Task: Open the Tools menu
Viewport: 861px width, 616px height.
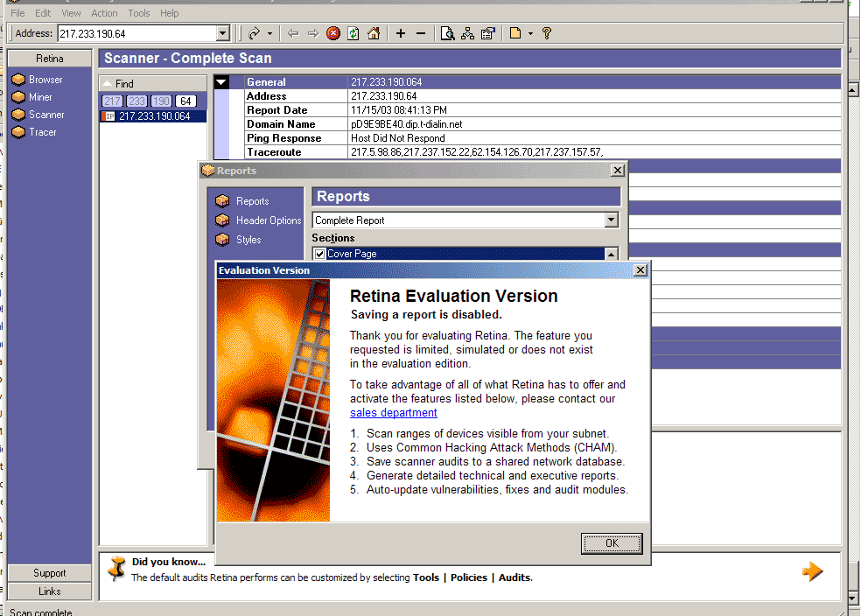Action: [x=139, y=13]
